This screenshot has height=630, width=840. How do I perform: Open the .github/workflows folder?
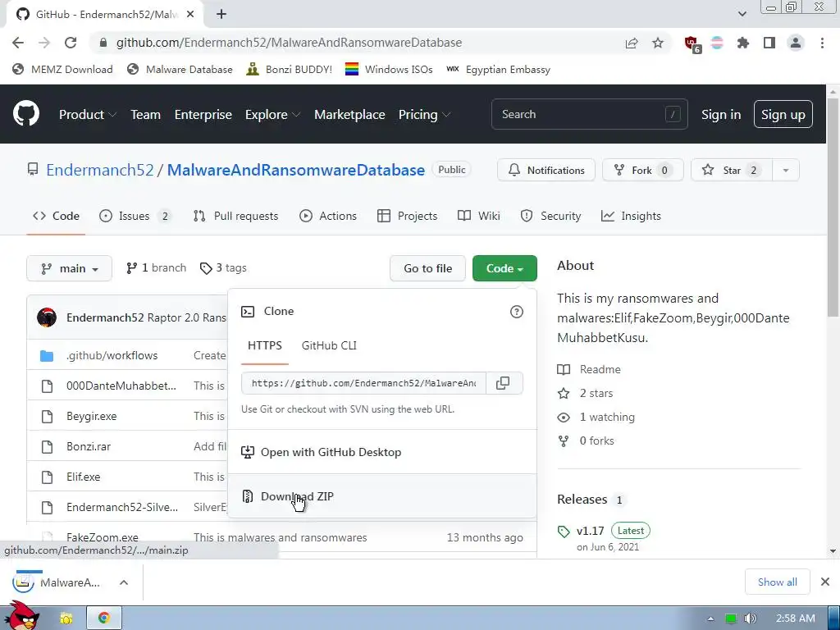click(112, 356)
